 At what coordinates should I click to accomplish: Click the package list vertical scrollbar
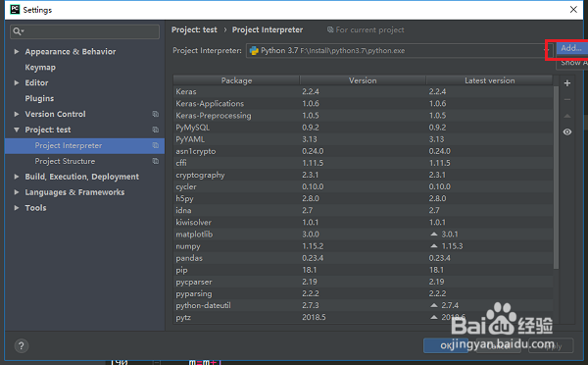pyautogui.click(x=556, y=178)
